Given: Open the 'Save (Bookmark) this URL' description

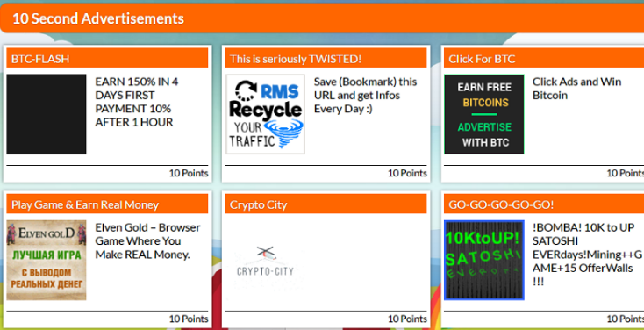Looking at the screenshot, I should click(366, 95).
